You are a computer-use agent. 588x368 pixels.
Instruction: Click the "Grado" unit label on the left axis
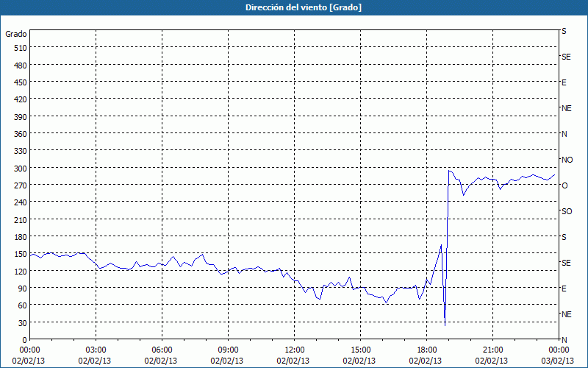pyautogui.click(x=16, y=34)
